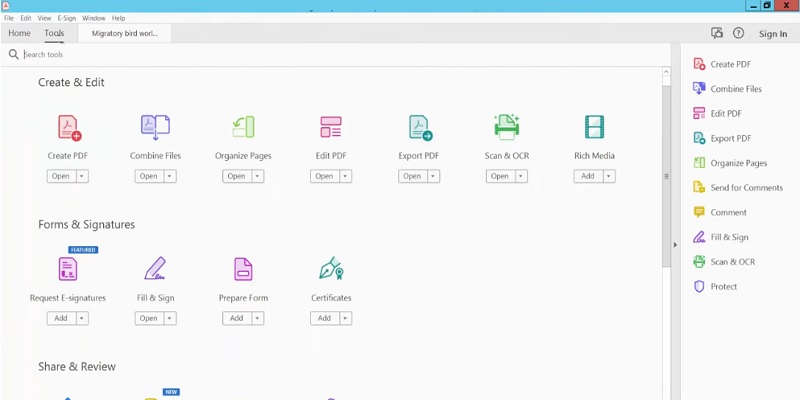The width and height of the screenshot is (800, 400).
Task: Open the E-Sign menu
Action: [66, 18]
